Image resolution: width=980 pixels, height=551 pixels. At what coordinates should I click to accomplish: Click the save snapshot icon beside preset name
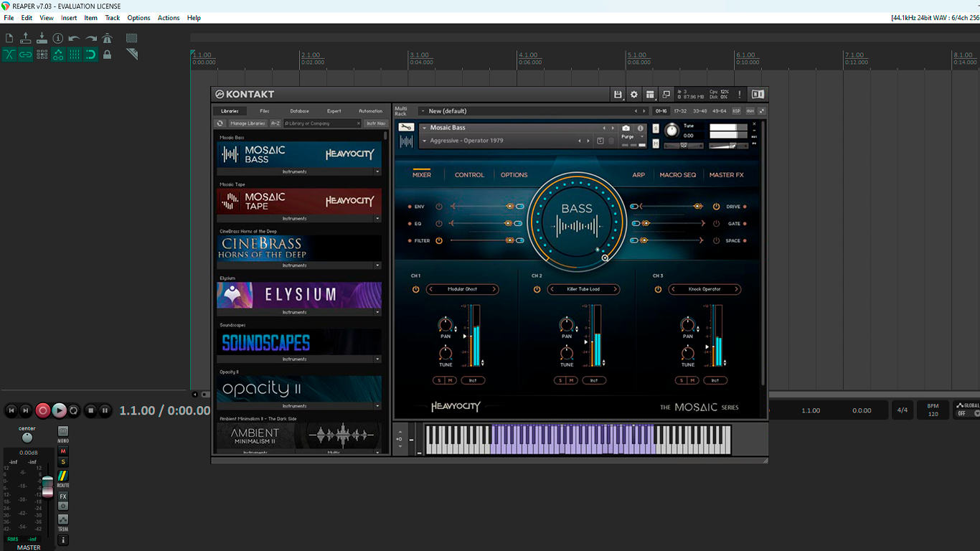point(600,141)
